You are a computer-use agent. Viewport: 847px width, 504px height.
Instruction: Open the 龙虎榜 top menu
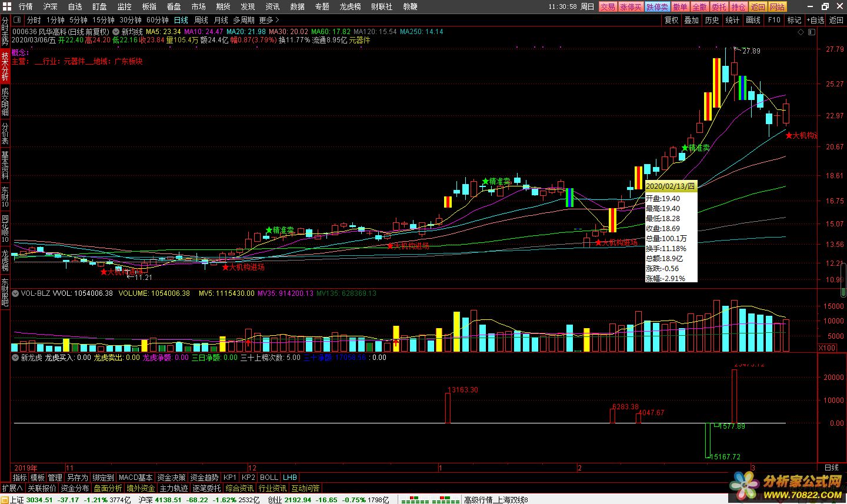(x=351, y=6)
